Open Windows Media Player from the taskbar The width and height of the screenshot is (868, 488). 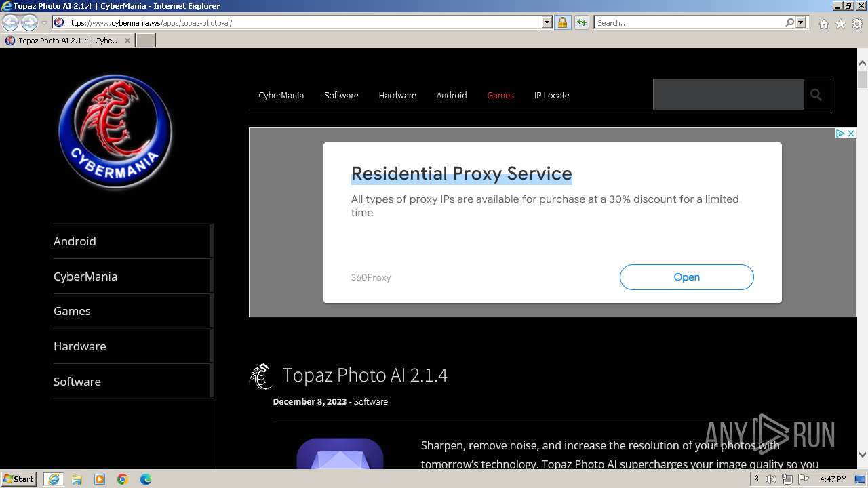100,479
